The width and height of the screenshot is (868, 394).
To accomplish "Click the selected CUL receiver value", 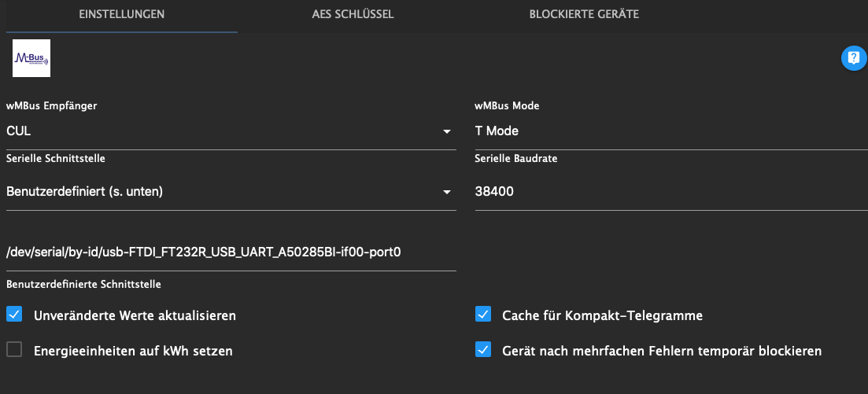I will pyautogui.click(x=19, y=131).
